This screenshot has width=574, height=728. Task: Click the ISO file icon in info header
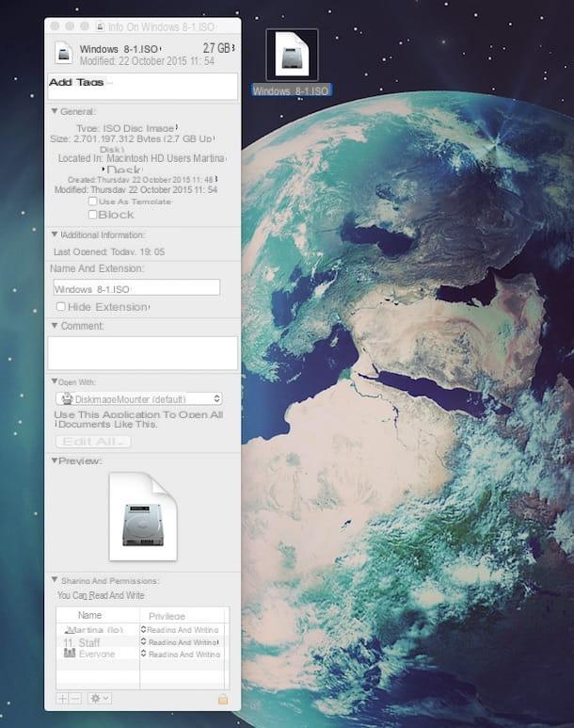(x=64, y=53)
